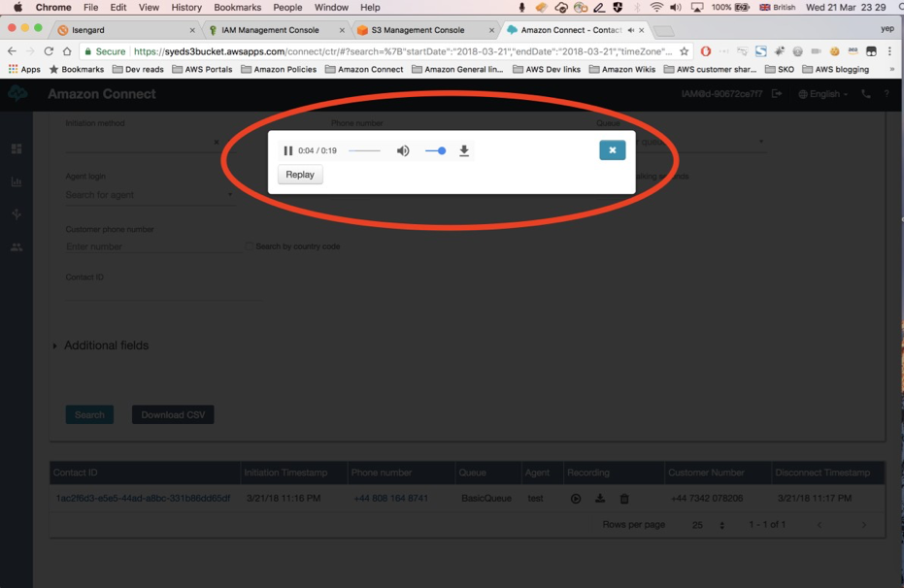Click the Search button
The image size is (904, 588).
(x=89, y=414)
